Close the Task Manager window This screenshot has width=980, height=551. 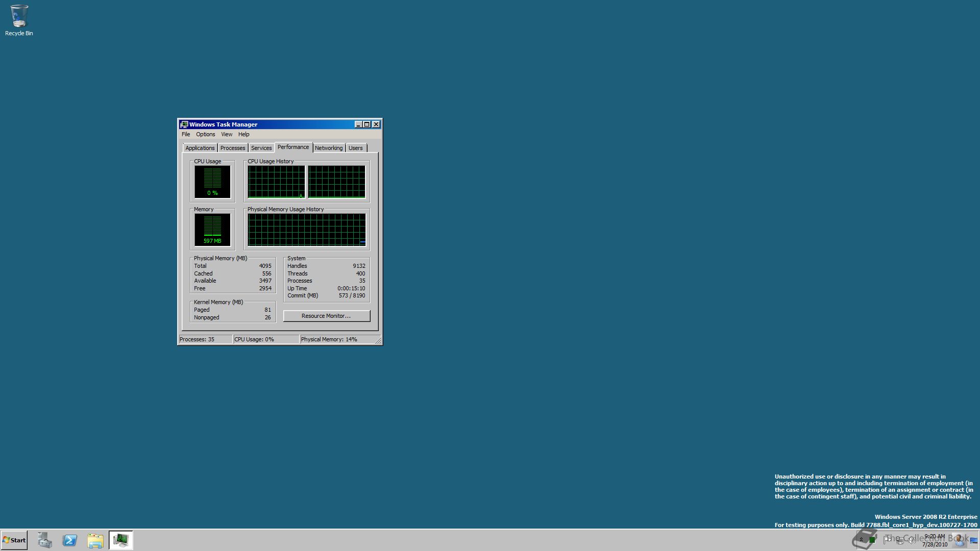(x=376, y=124)
